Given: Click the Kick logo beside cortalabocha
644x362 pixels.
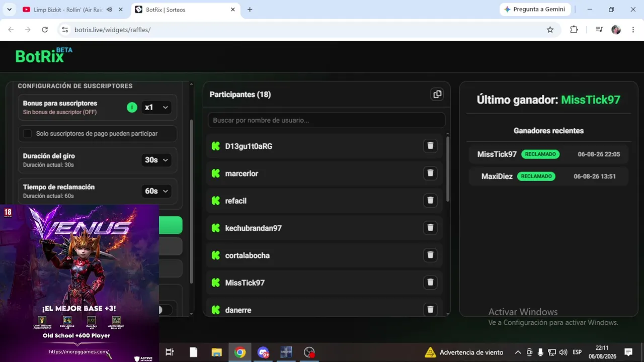Looking at the screenshot, I should tap(216, 255).
